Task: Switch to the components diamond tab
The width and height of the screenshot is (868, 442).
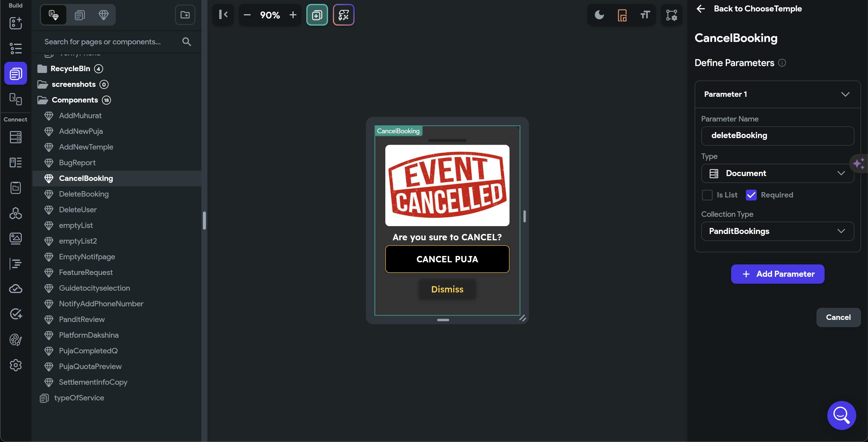Action: [x=103, y=15]
